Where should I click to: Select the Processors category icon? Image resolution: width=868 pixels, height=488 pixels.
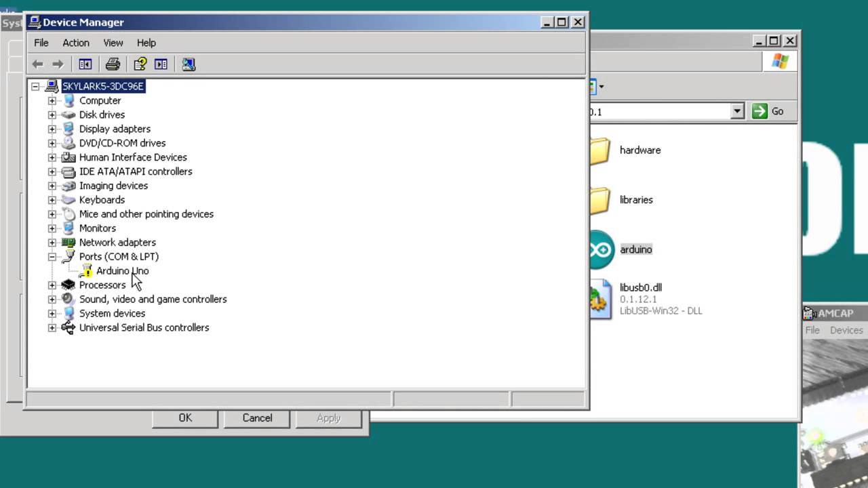click(68, 285)
